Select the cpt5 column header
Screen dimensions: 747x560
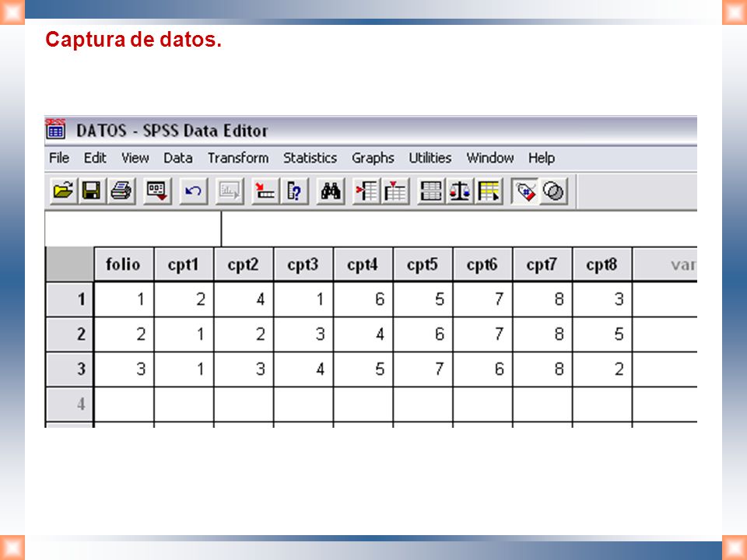coord(423,264)
